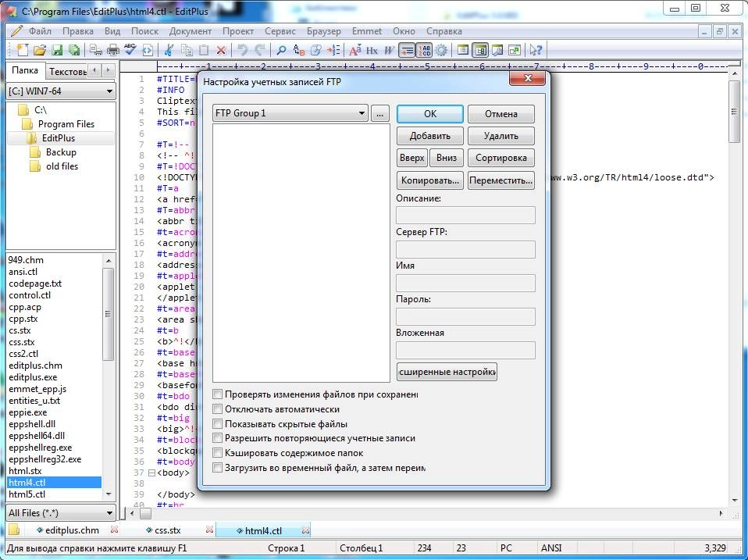The image size is (748, 560).
Task: Click the Hx hex viewer icon
Action: [x=372, y=50]
